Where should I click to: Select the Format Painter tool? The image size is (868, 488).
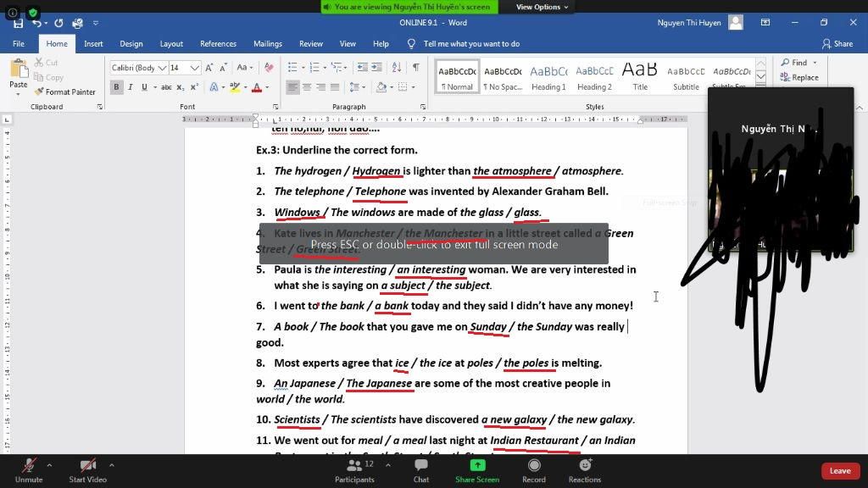click(x=64, y=91)
